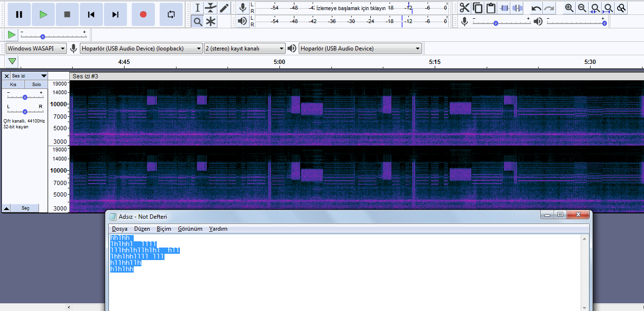Click the Notepad vertical scrollbar up arrow
The height and width of the screenshot is (311, 644).
(585, 239)
